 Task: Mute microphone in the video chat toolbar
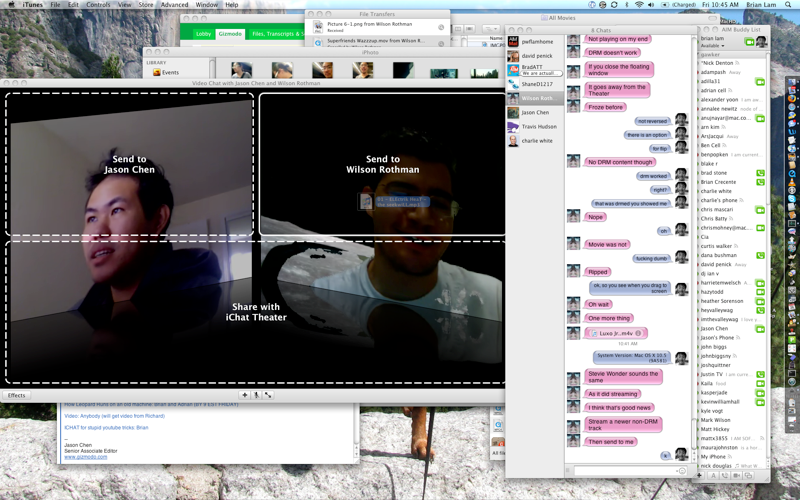256,395
